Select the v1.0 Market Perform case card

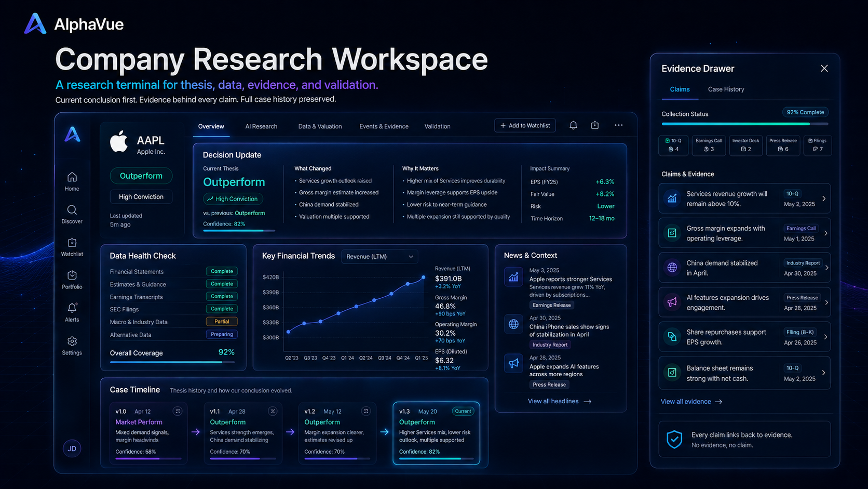148,433
